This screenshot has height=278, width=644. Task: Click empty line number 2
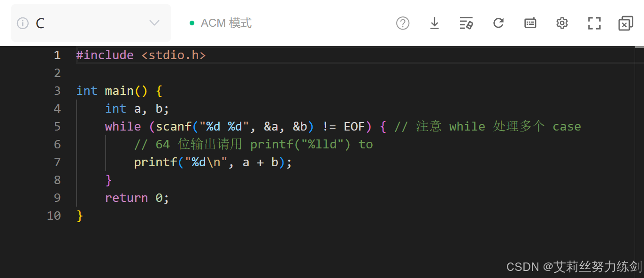[x=57, y=73]
